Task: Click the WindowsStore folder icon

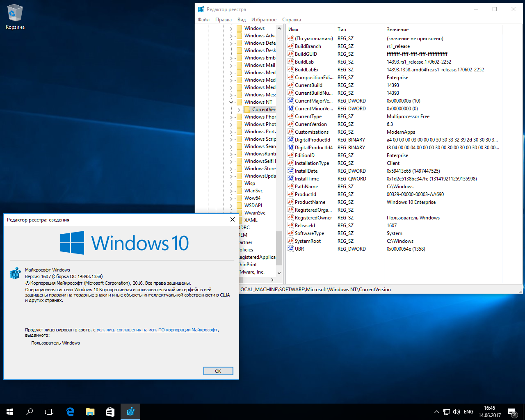Action: pyautogui.click(x=239, y=169)
